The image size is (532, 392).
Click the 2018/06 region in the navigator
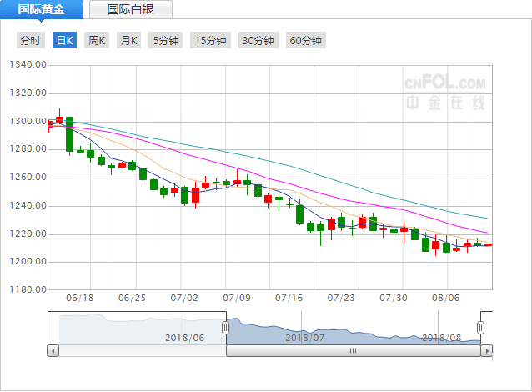click(184, 338)
